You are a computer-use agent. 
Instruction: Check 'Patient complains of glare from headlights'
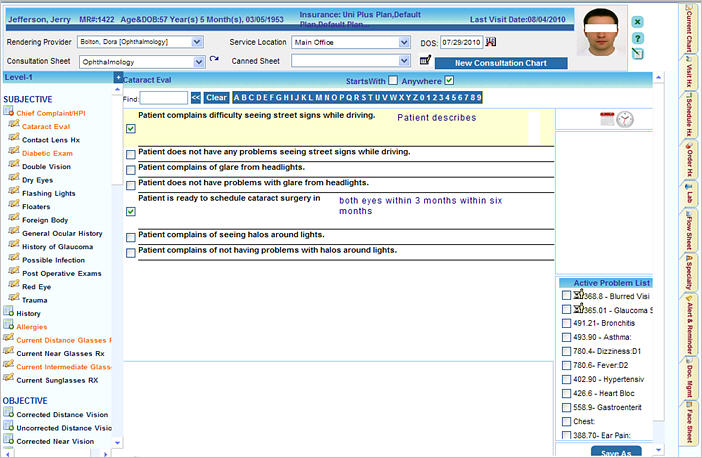pos(132,170)
